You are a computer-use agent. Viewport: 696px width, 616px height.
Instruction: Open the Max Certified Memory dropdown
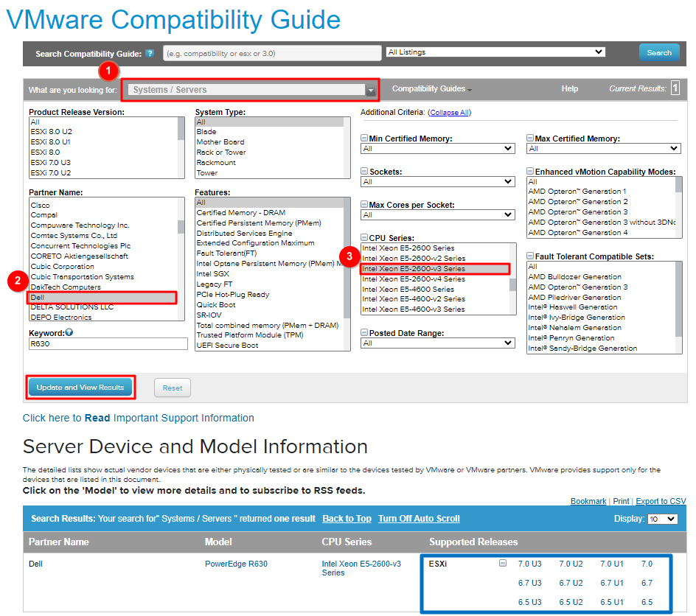pos(604,149)
